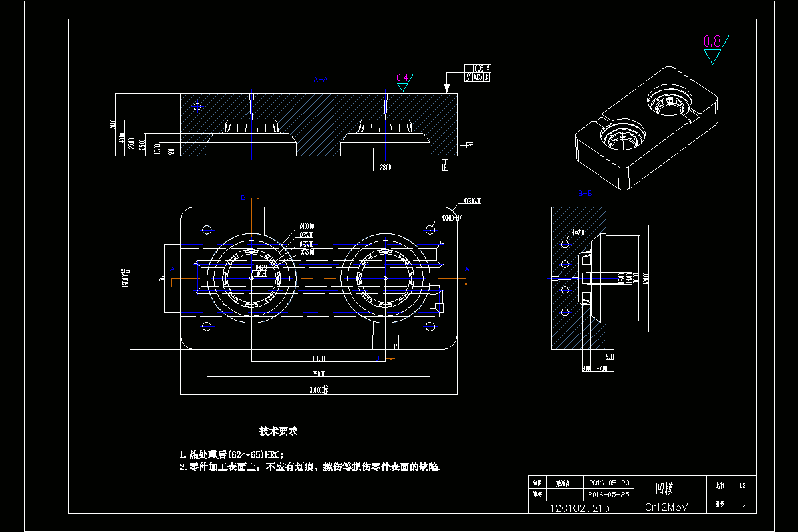Click the 4XØ10-H7 hole callout
Viewport: 798px width, 532px height.
coord(452,217)
